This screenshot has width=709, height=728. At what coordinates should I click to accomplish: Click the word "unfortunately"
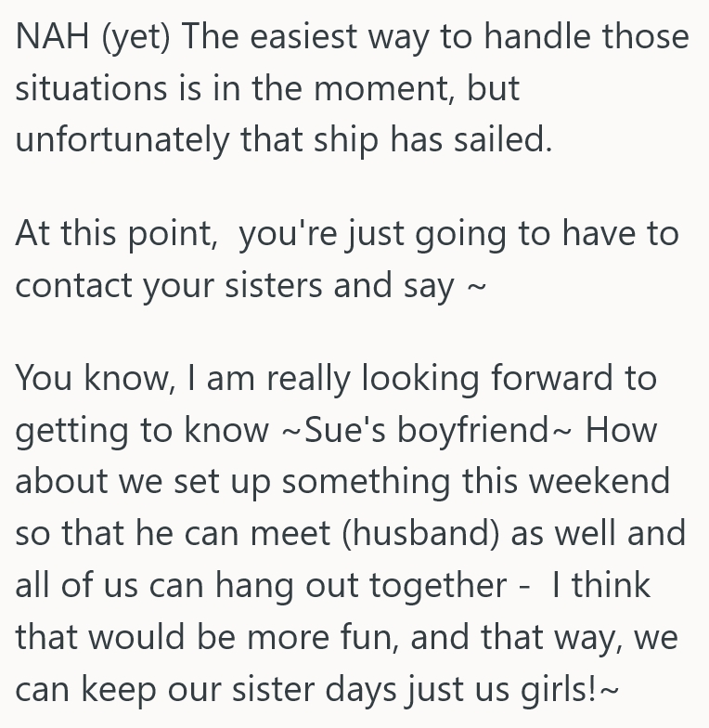[121, 139]
